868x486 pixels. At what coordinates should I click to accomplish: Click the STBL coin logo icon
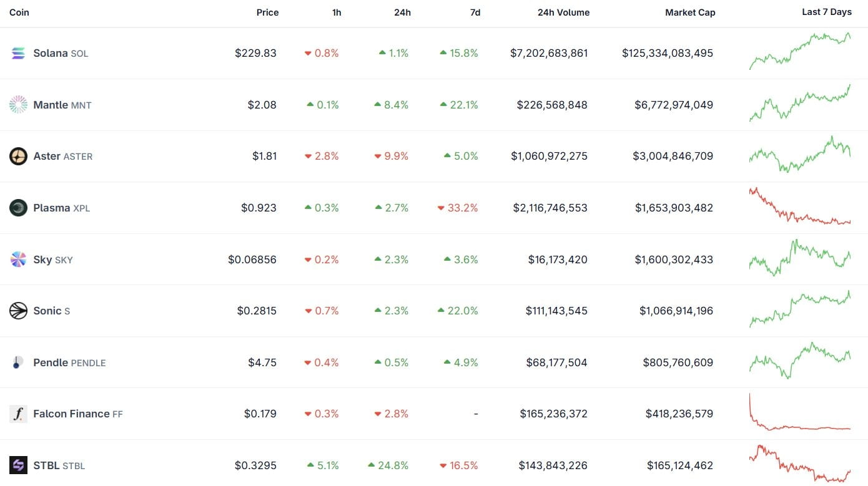point(18,465)
